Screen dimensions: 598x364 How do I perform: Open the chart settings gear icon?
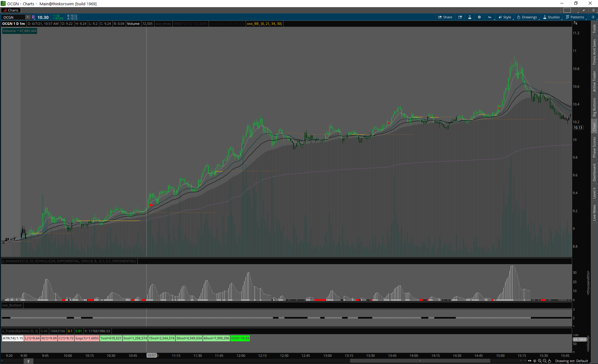[x=479, y=17]
